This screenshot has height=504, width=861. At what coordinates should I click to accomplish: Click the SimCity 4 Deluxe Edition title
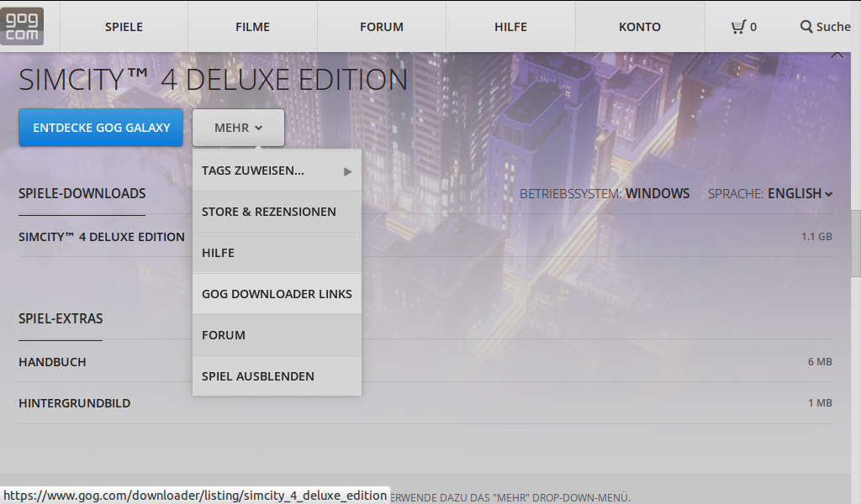tap(213, 80)
